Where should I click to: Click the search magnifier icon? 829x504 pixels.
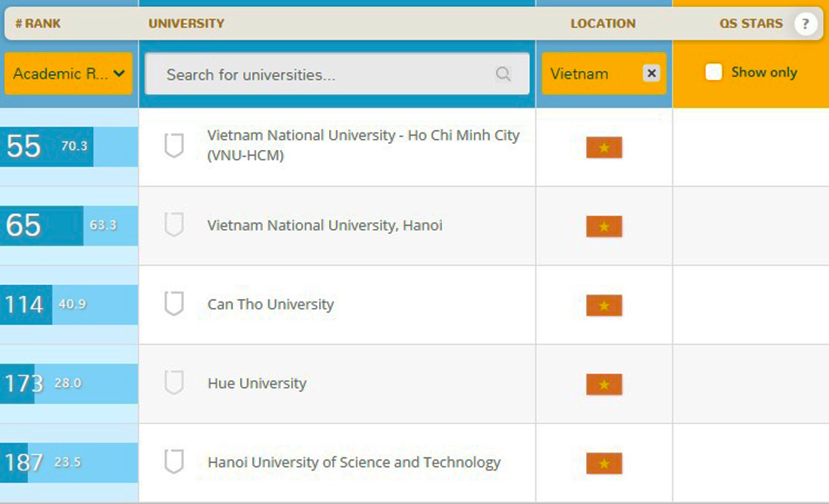point(503,74)
